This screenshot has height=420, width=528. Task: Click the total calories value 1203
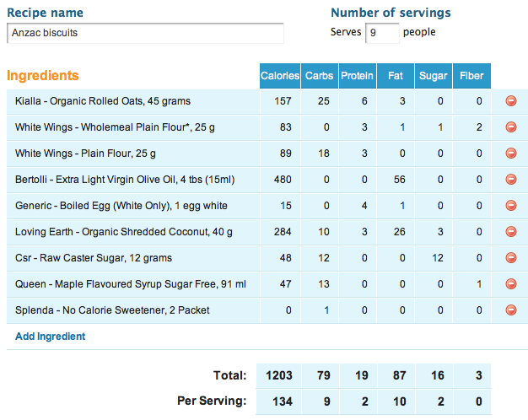point(279,375)
